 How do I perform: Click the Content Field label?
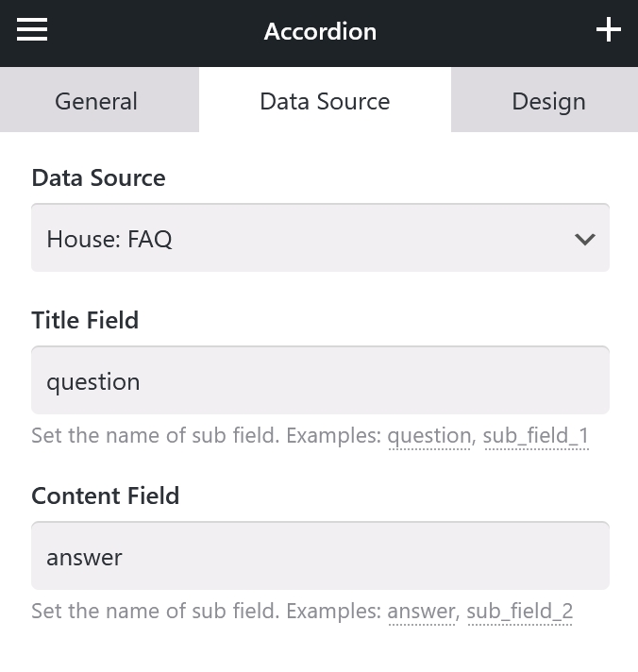(106, 496)
